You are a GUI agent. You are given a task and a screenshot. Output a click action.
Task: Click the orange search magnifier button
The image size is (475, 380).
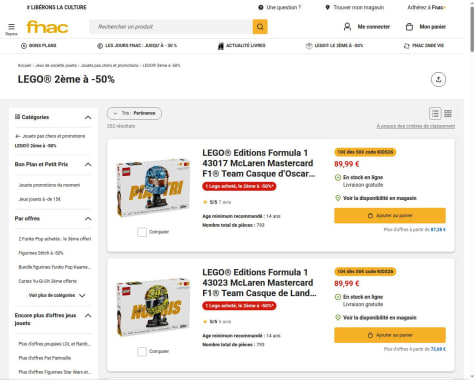[260, 27]
